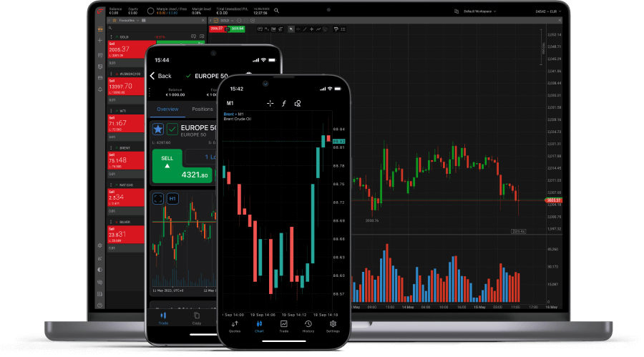Switch to Positions tab on rear phone
Image resolution: width=644 pixels, height=357 pixels.
pyautogui.click(x=203, y=109)
